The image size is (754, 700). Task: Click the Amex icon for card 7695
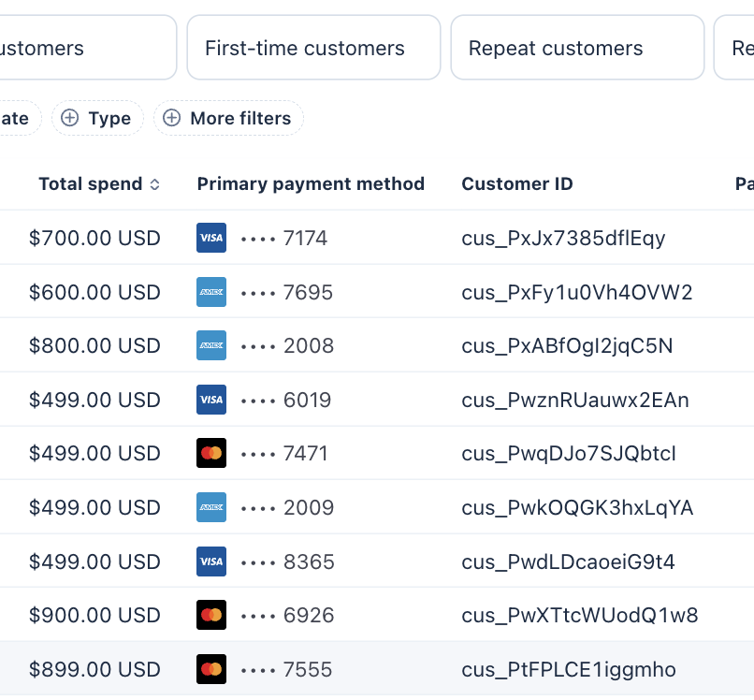(211, 292)
